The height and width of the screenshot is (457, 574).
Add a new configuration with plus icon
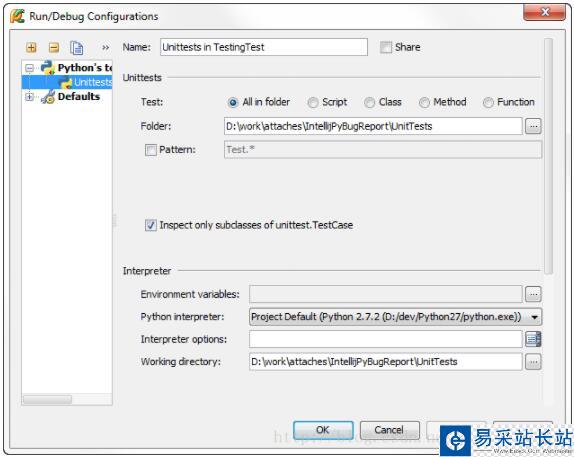pyautogui.click(x=31, y=47)
